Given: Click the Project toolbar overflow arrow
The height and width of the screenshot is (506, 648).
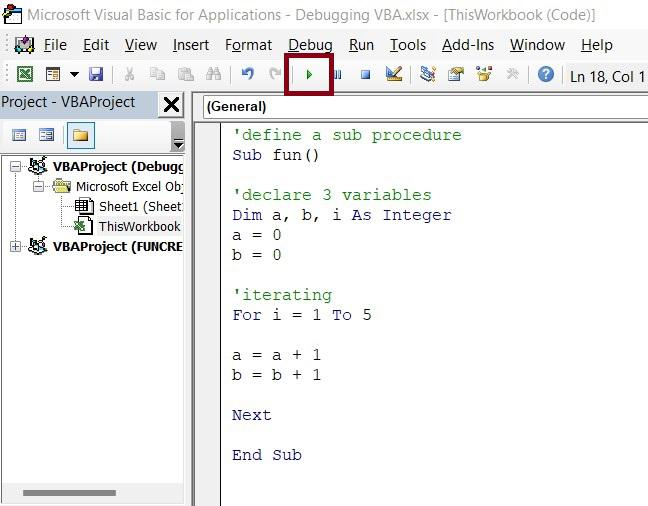Looking at the screenshot, I should [x=178, y=144].
